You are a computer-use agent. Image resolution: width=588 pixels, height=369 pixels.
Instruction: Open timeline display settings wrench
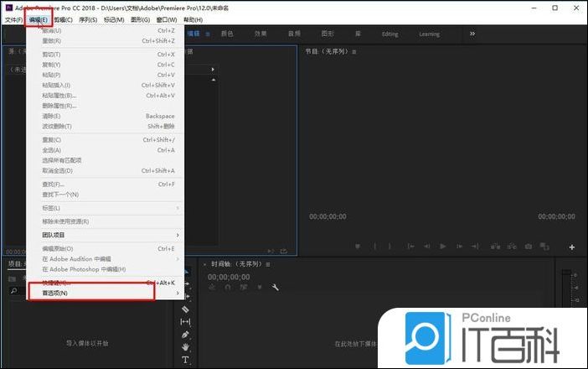(275, 287)
